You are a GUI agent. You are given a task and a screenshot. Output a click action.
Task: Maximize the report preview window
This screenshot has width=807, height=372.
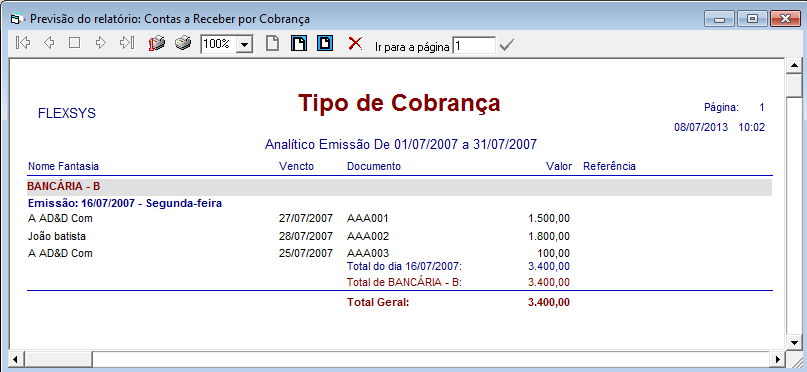tap(752, 20)
